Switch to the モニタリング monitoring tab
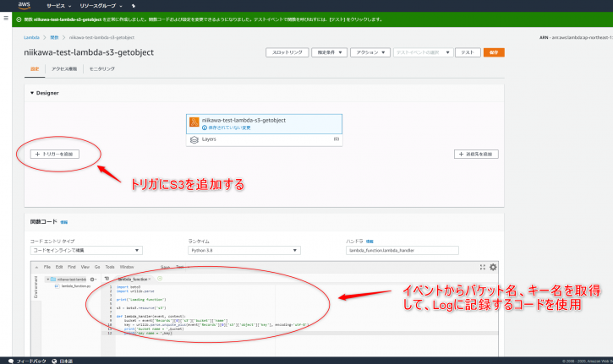613x364 pixels. (102, 68)
